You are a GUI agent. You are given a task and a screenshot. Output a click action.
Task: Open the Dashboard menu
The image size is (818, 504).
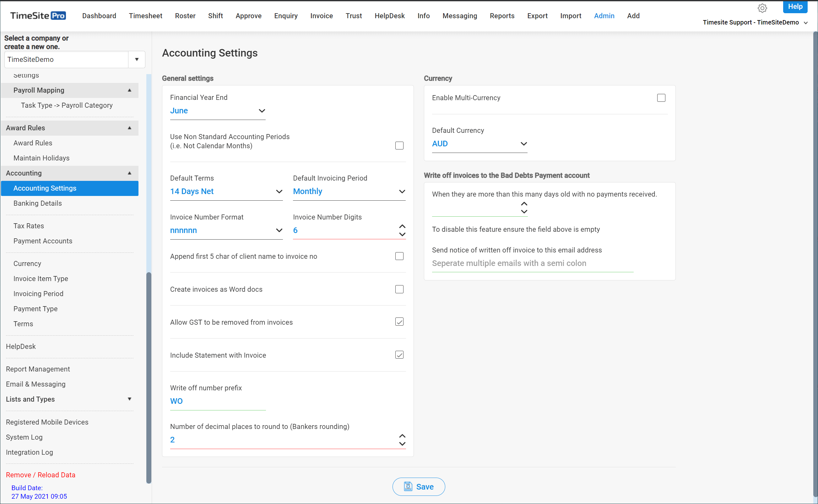click(99, 16)
